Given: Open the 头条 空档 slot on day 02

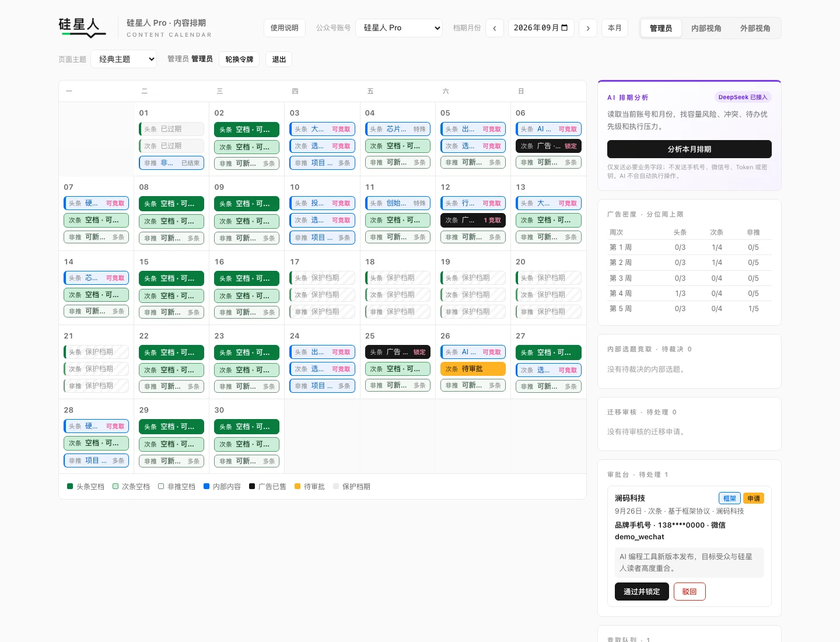Looking at the screenshot, I should tap(247, 130).
